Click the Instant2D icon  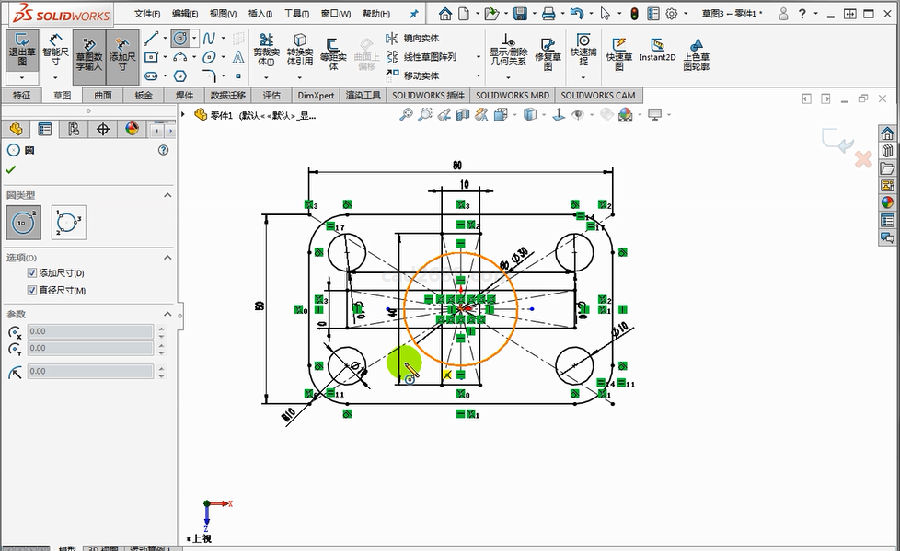(658, 50)
